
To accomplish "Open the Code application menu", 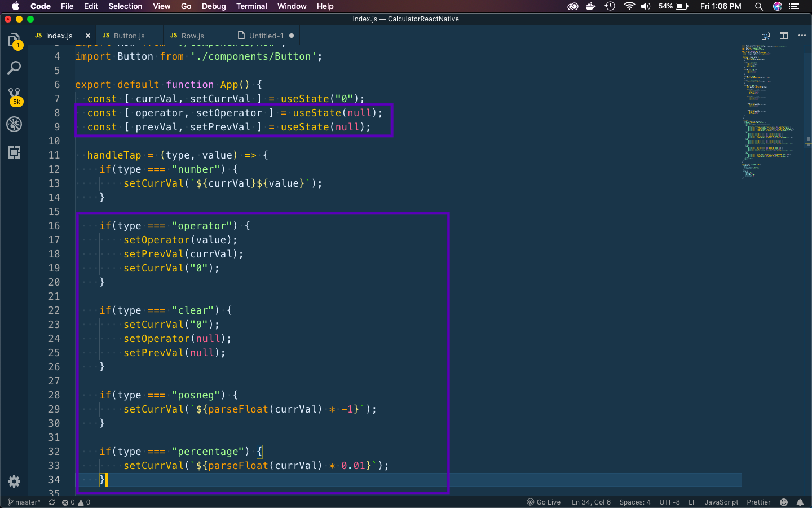I will [x=41, y=6].
